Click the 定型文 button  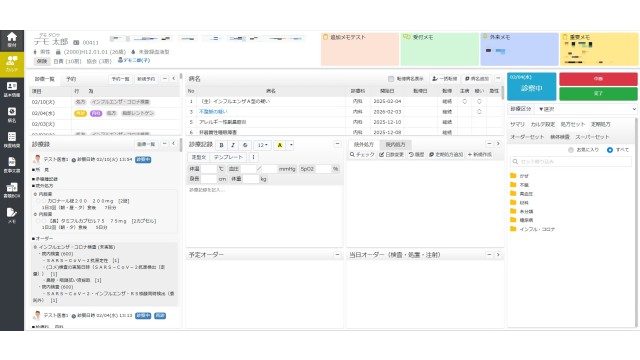tap(199, 157)
